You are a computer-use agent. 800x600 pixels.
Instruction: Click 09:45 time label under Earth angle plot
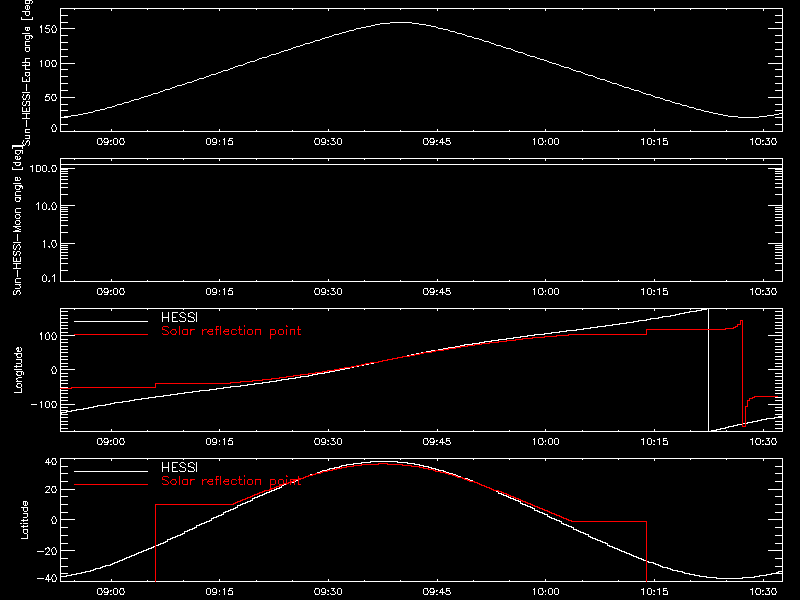point(437,141)
